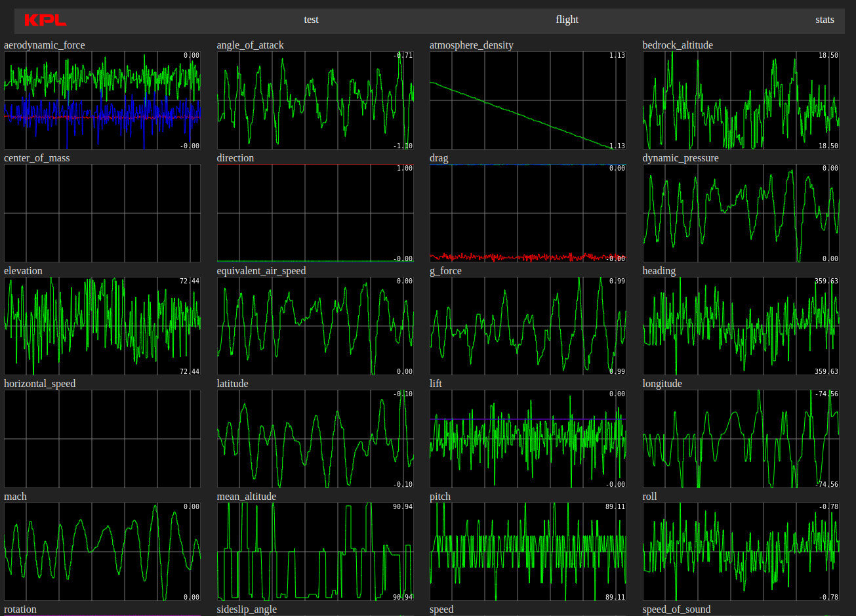The width and height of the screenshot is (856, 616).
Task: Select the drag chart
Action: [x=528, y=213]
